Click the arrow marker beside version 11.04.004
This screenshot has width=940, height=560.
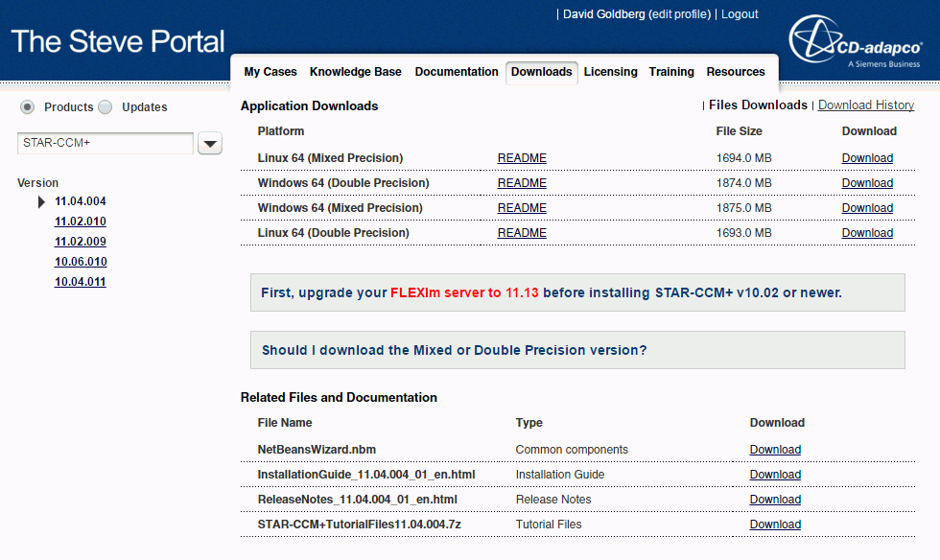(41, 201)
